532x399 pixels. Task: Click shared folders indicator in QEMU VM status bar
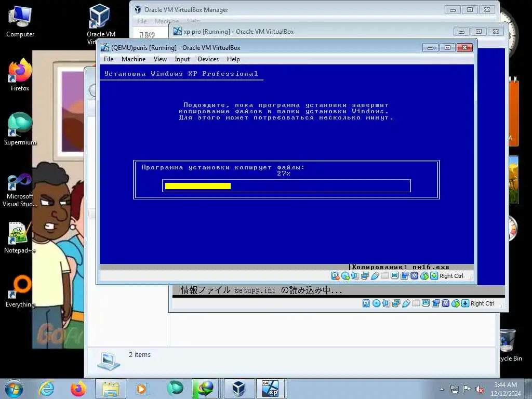(384, 276)
